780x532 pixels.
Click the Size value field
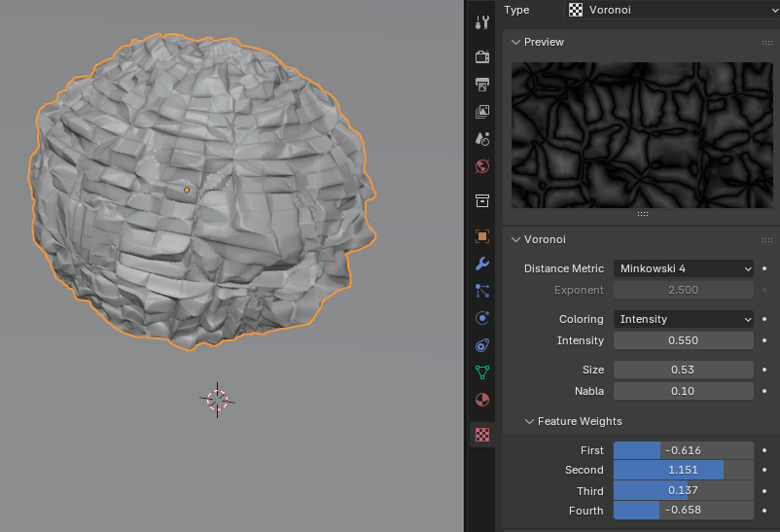(x=683, y=370)
